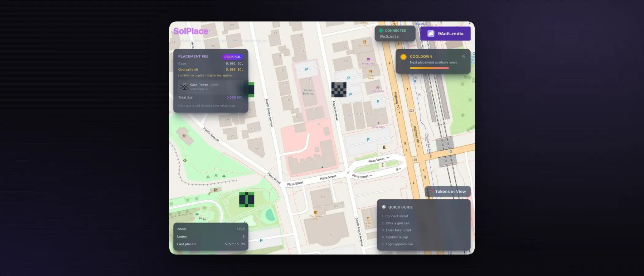The width and height of the screenshot is (644, 276).
Task: Select the gray checkered token on the map
Action: coord(339,90)
